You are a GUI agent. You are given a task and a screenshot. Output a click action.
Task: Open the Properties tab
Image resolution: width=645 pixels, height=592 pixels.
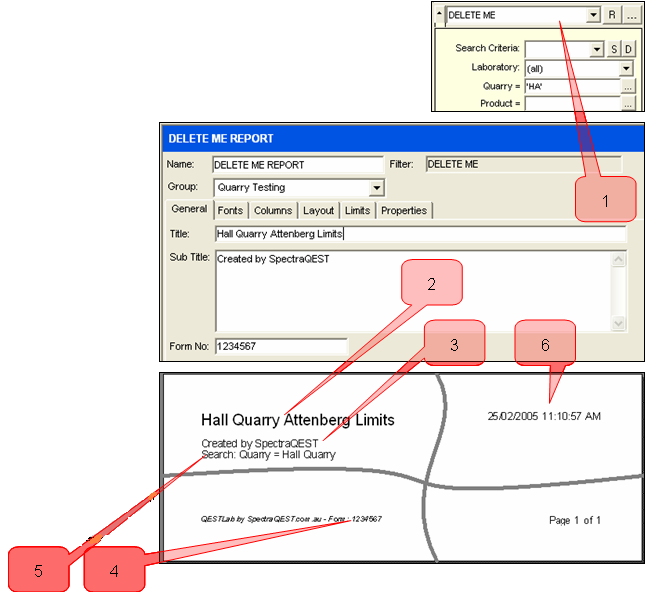pyautogui.click(x=403, y=210)
